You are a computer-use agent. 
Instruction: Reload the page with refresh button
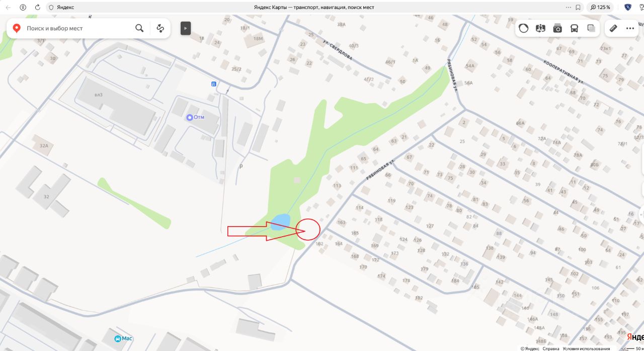point(38,8)
